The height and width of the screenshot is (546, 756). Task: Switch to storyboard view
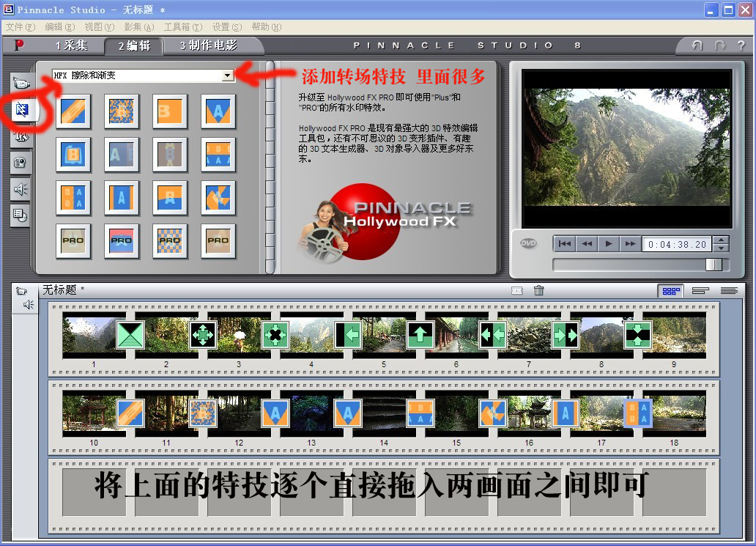(x=671, y=291)
